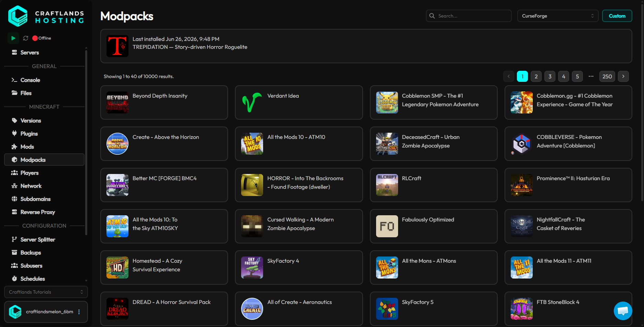Open the Server Splitter page

44,240
